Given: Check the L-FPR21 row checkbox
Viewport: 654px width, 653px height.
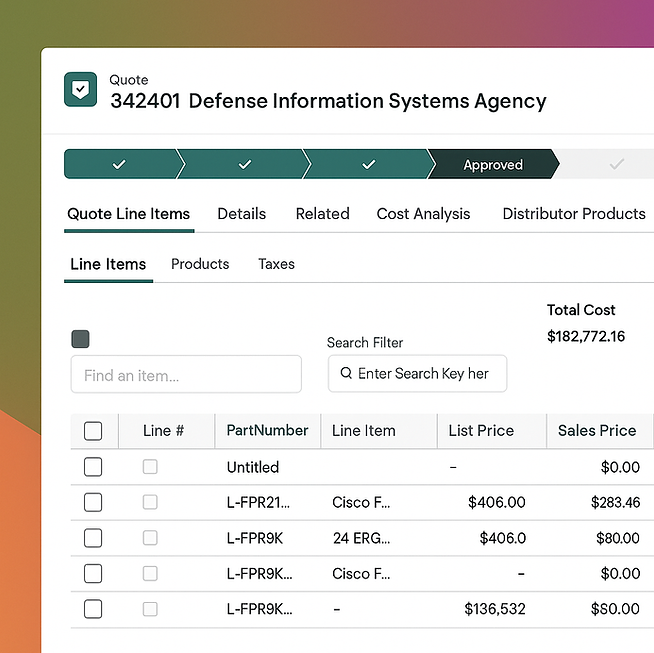Looking at the screenshot, I should pyautogui.click(x=93, y=502).
